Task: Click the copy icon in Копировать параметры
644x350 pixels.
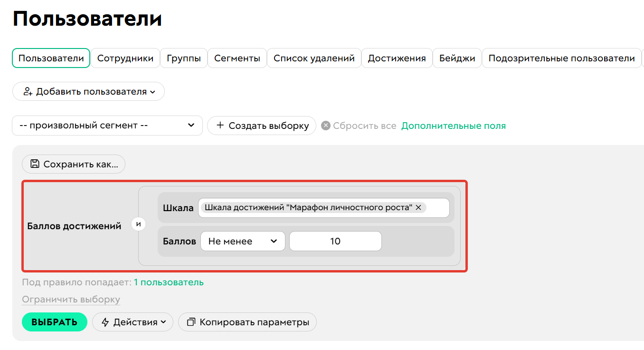Action: coord(191,322)
